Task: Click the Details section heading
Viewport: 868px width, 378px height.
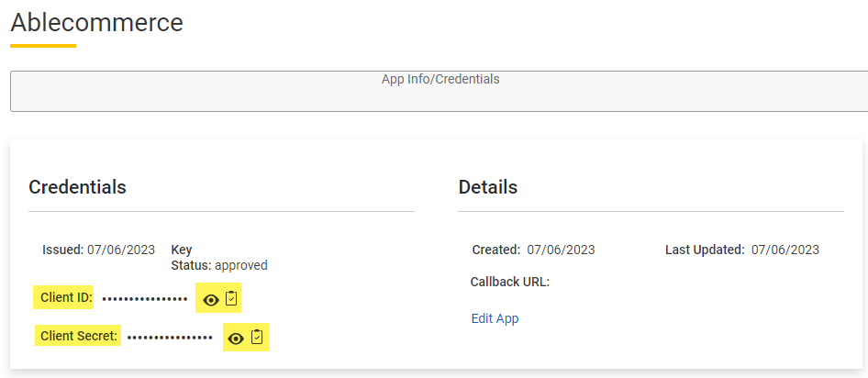Action: [x=488, y=187]
